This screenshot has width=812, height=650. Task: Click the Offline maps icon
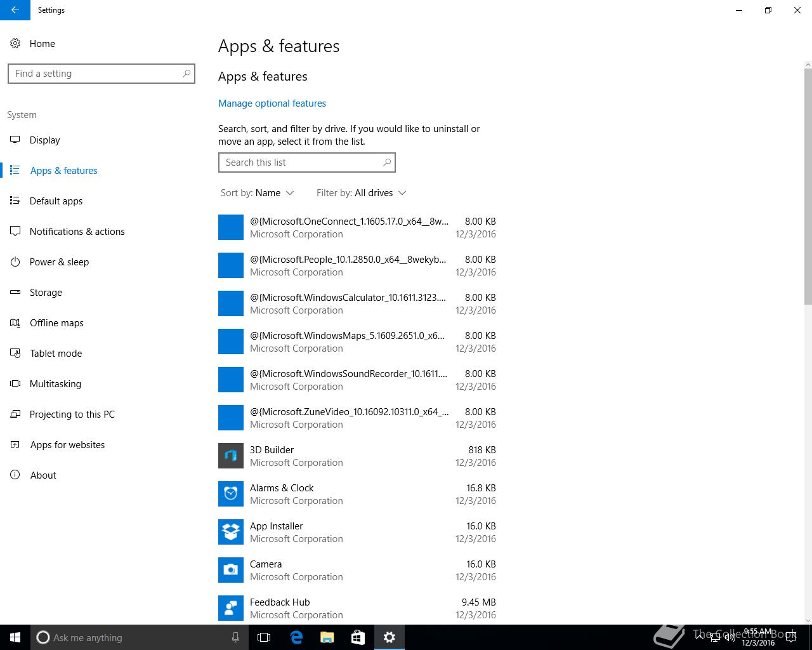tap(15, 322)
